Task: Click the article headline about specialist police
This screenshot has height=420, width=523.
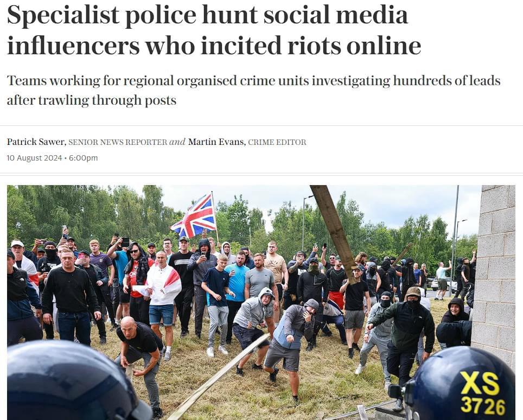Action: pyautogui.click(x=214, y=30)
